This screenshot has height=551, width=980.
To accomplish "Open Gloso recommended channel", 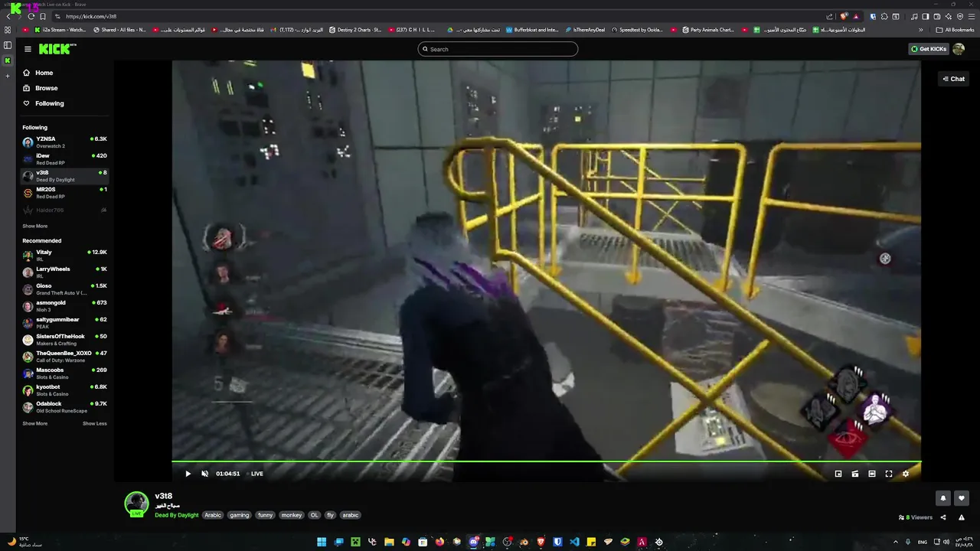I will tap(64, 289).
